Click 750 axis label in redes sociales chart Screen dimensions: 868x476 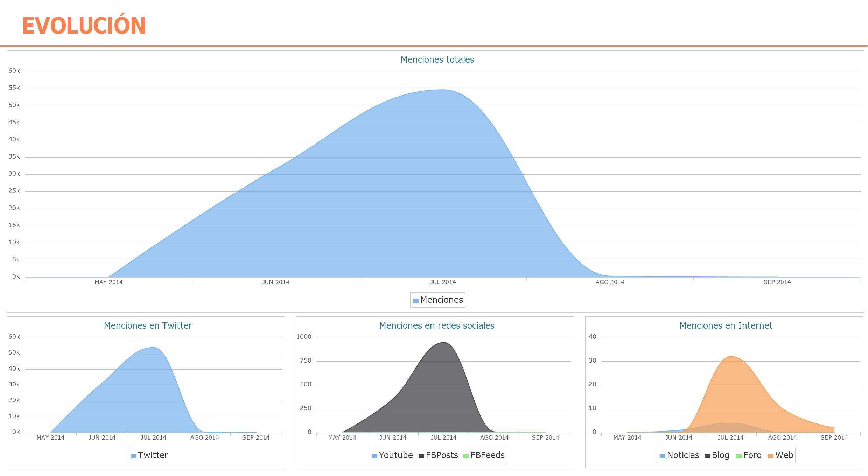[x=306, y=361]
